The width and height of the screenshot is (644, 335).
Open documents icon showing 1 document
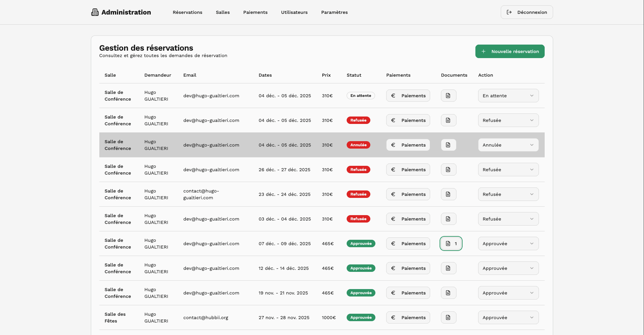451,243
